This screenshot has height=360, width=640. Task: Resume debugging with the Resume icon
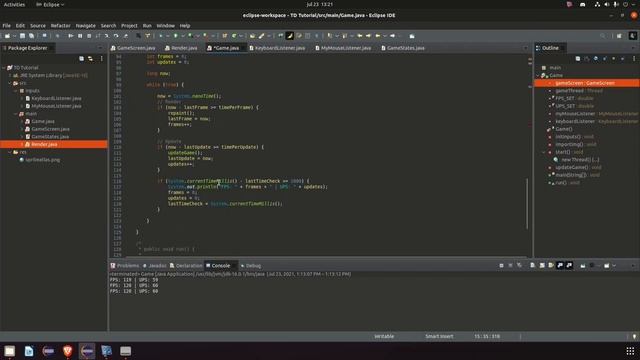pyautogui.click(x=71, y=36)
